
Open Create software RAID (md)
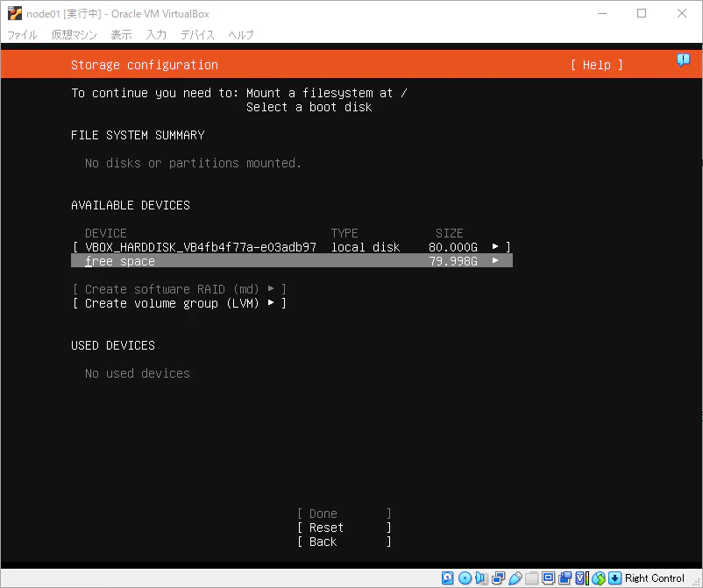[179, 289]
